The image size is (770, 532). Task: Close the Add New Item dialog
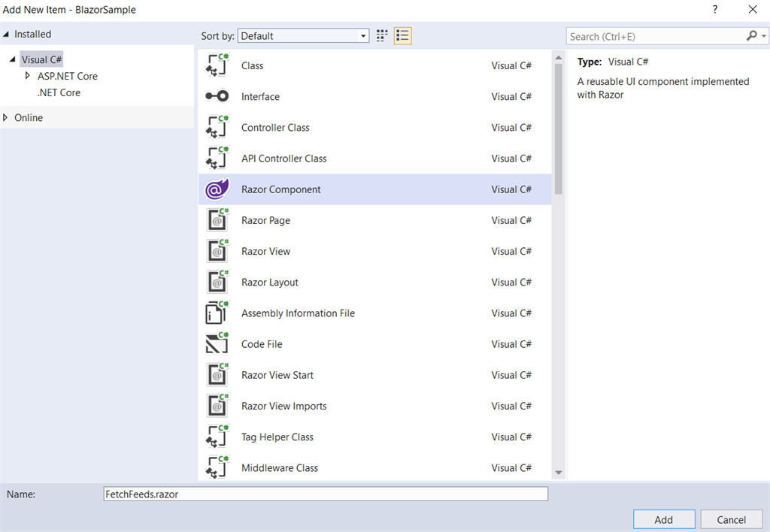[x=752, y=9]
